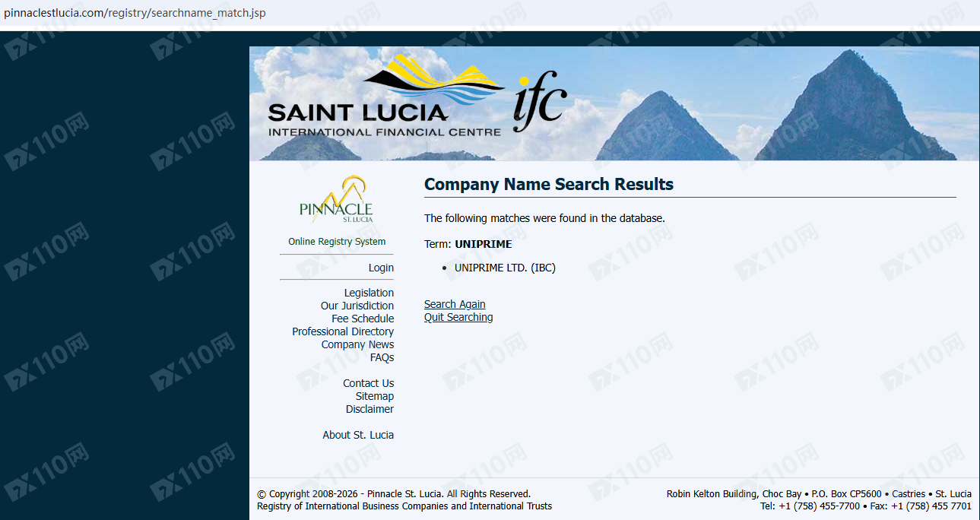Click the Search Again link

455,304
